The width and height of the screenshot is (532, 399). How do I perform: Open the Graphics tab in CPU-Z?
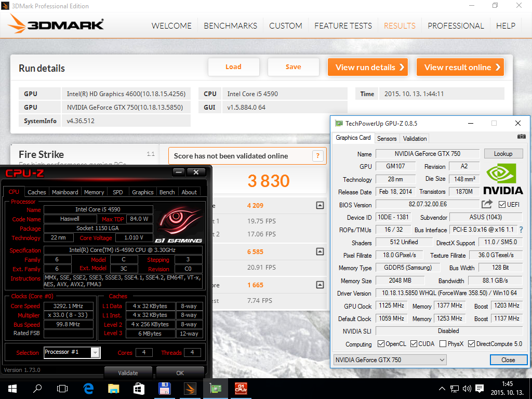142,192
